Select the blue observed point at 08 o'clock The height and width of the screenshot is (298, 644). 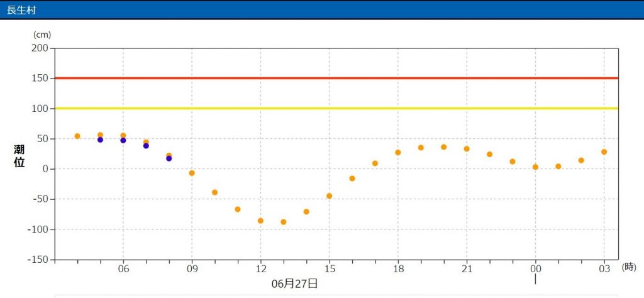click(x=169, y=158)
